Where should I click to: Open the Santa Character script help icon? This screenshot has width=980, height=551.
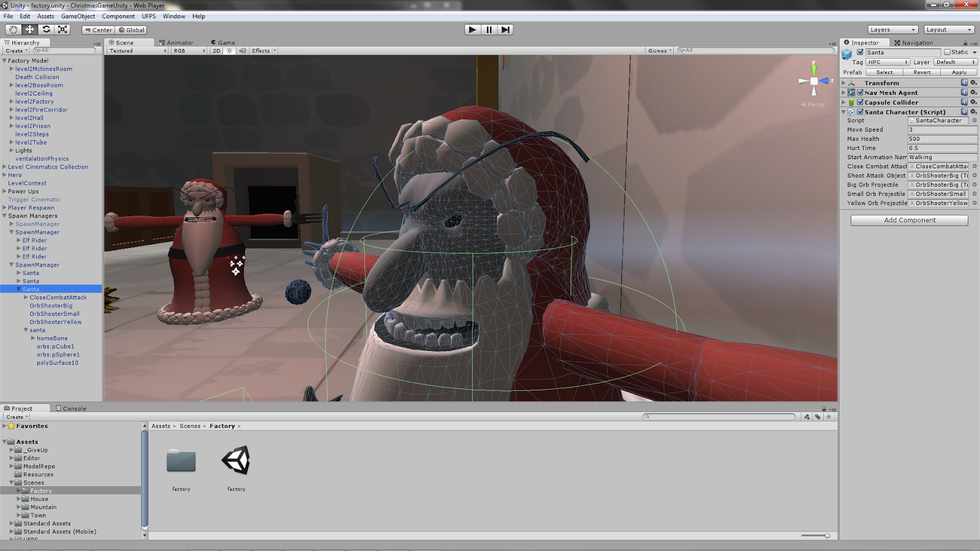[x=964, y=112]
